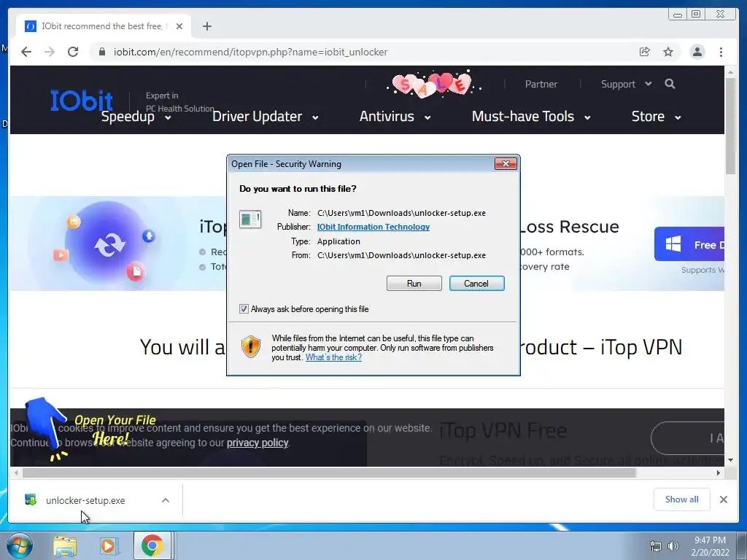Image resolution: width=747 pixels, height=560 pixels.
Task: Click the padlock site info icon
Action: click(101, 52)
